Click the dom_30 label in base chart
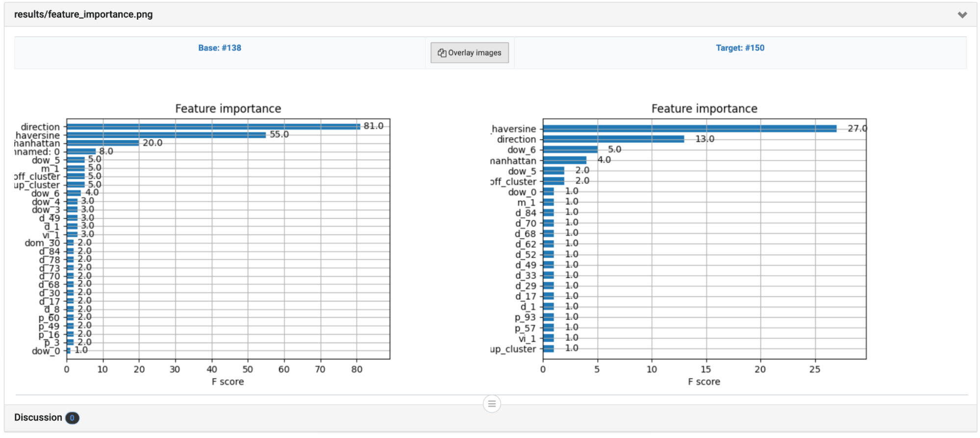This screenshot has height=438, width=980. pyautogui.click(x=42, y=243)
